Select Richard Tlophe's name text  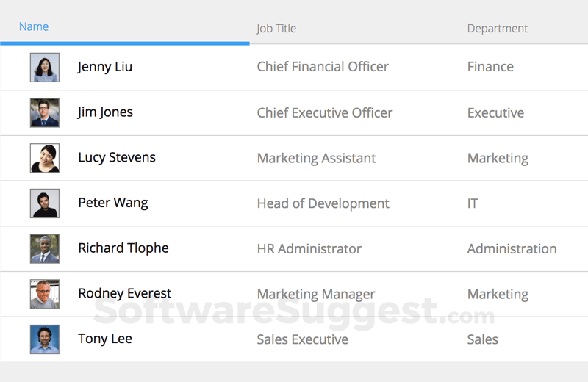pos(123,248)
